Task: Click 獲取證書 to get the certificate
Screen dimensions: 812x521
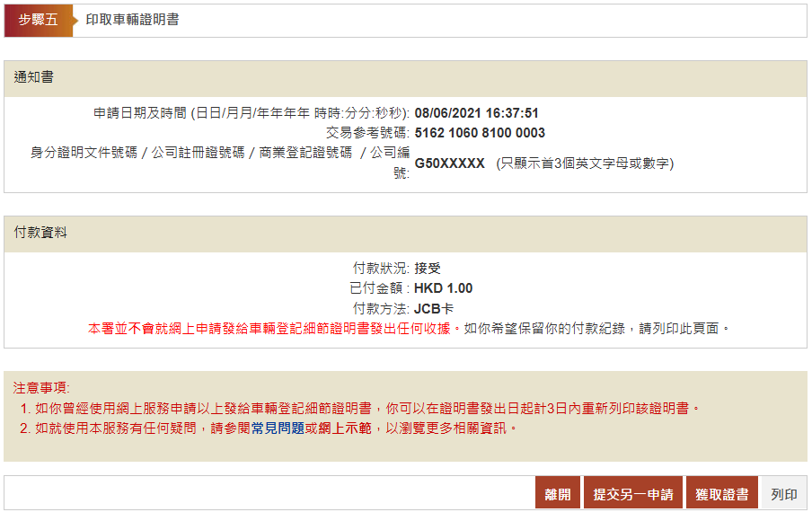Action: click(x=722, y=494)
